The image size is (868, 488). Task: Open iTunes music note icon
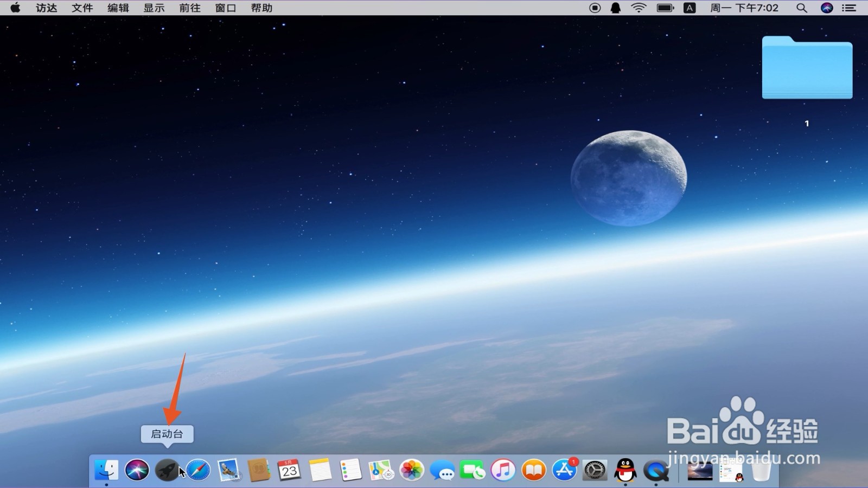click(x=503, y=470)
